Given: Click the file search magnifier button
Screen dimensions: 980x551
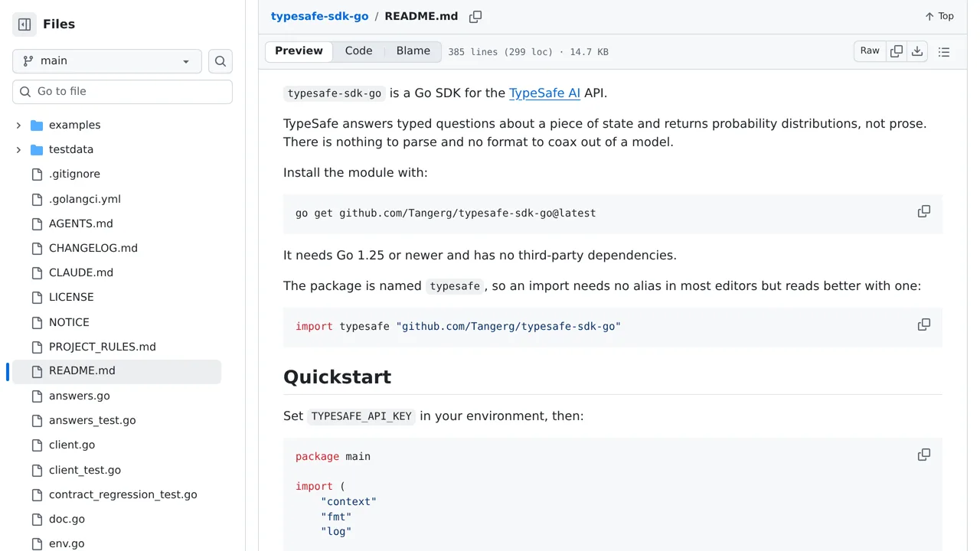Looking at the screenshot, I should [x=220, y=61].
